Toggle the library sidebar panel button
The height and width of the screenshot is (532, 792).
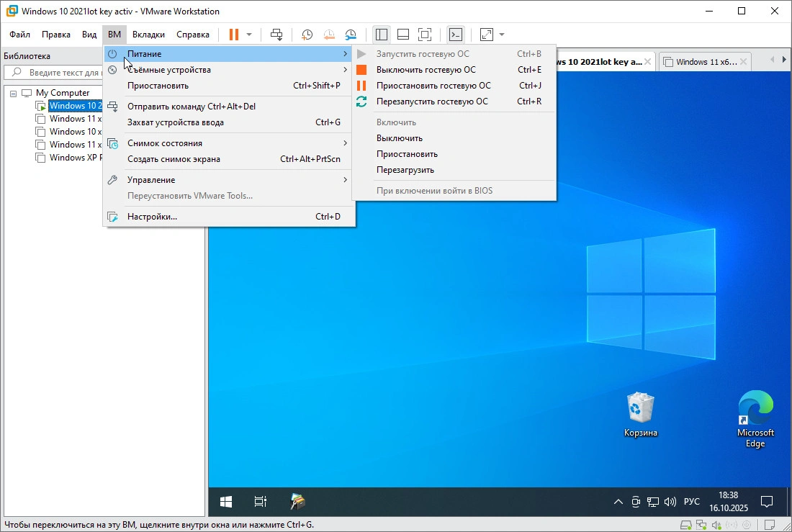tap(382, 35)
